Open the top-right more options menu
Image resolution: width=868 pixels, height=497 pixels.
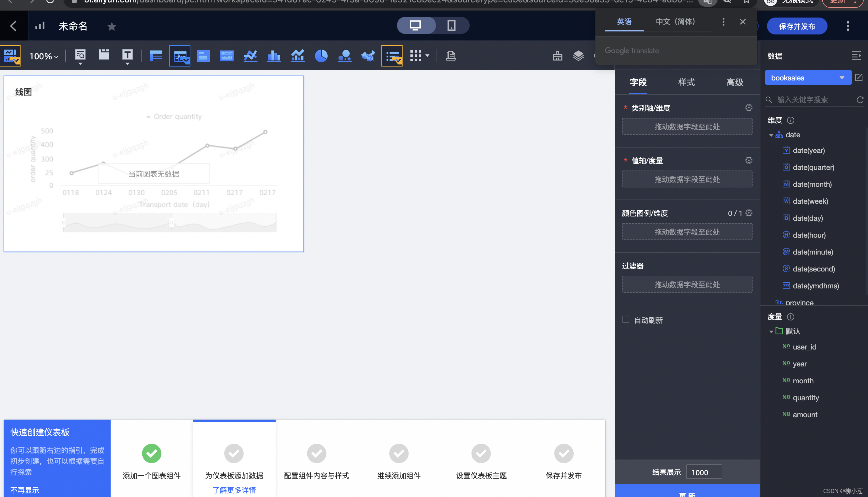848,26
